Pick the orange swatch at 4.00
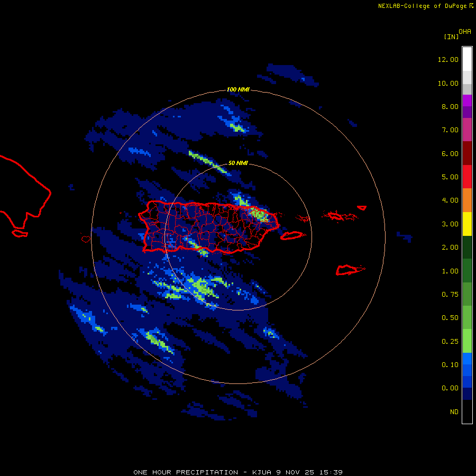The image size is (476, 476). tap(467, 200)
